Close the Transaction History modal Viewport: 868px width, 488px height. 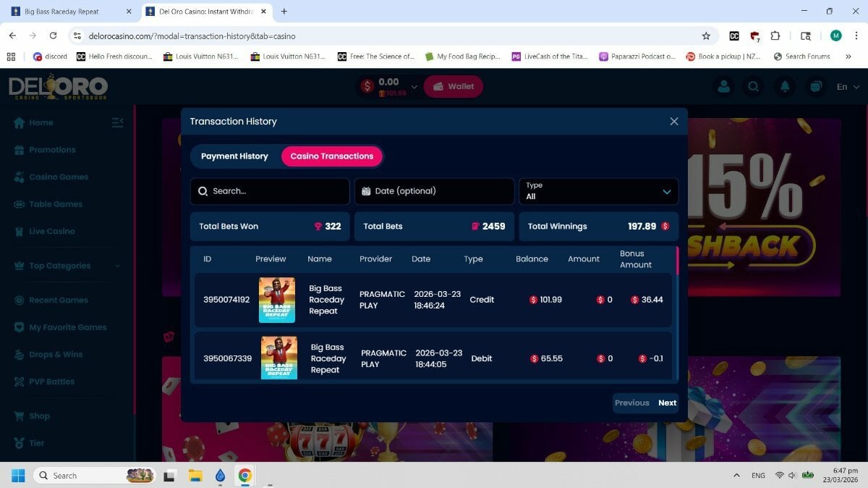pos(673,122)
